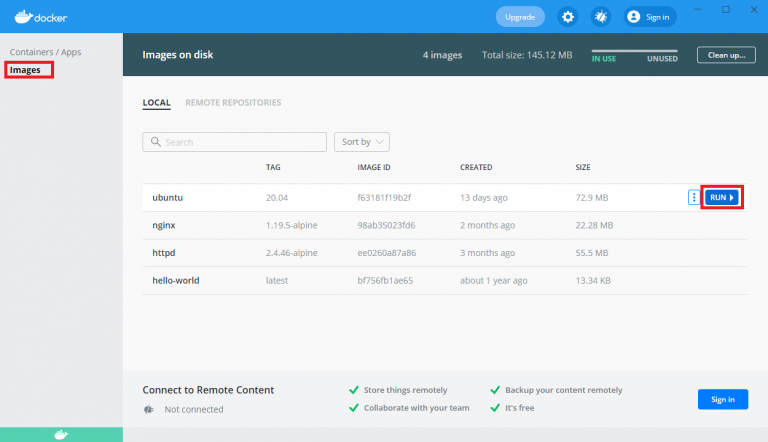Select the Local tab

pyautogui.click(x=156, y=102)
